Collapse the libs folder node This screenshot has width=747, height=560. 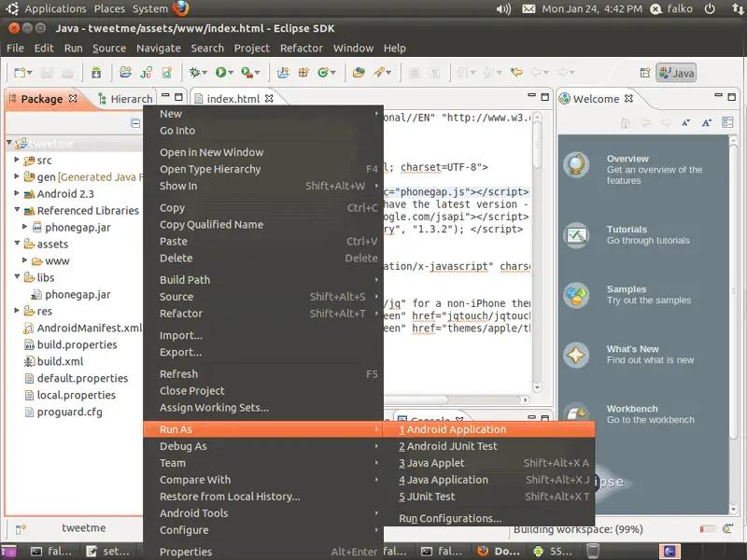pos(17,276)
